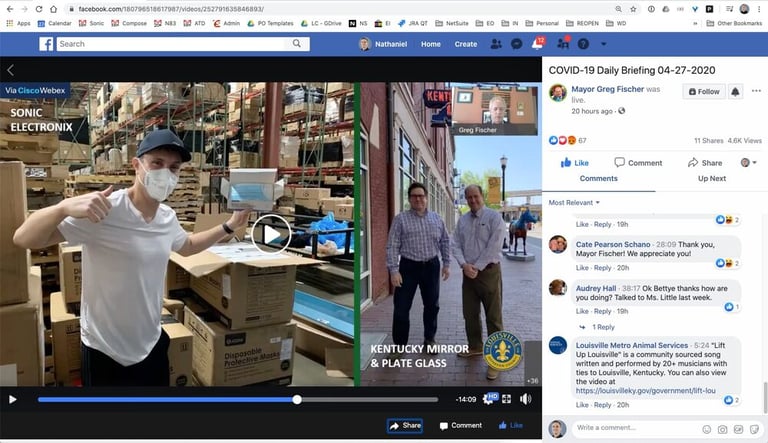
Task: Open REOPEN bookmarks folder
Action: tap(582, 23)
